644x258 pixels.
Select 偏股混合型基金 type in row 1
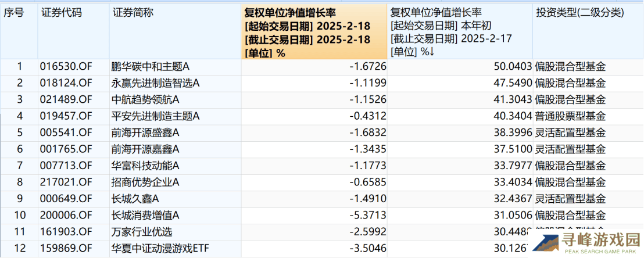571,67
